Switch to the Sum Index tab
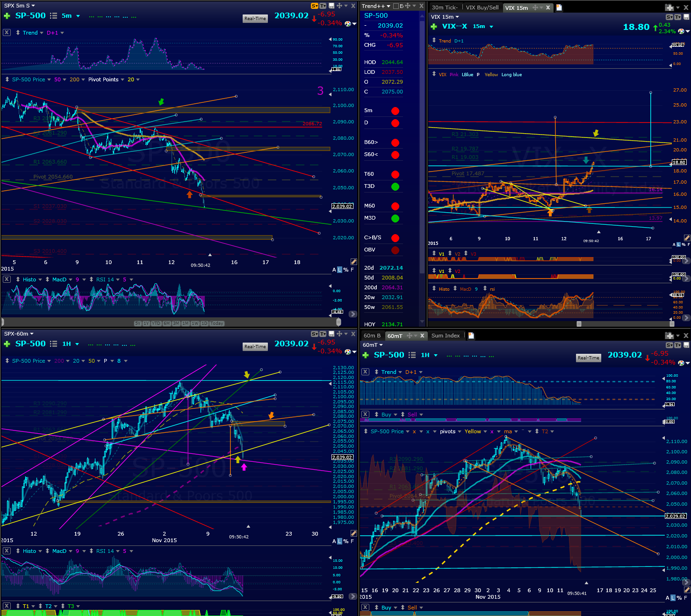This screenshot has height=616, width=691. (446, 336)
